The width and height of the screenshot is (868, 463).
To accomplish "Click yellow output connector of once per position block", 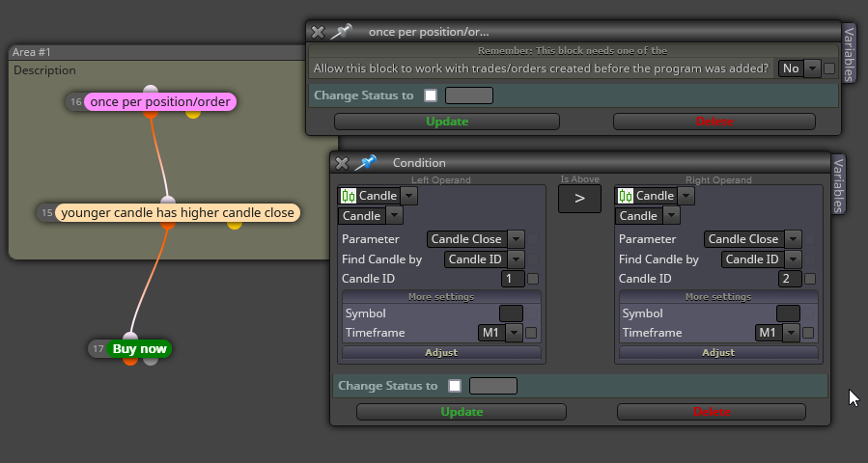I will 193,113.
